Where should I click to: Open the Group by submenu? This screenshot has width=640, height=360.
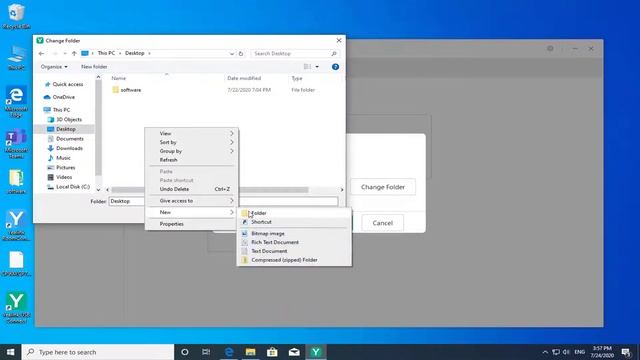pyautogui.click(x=191, y=151)
